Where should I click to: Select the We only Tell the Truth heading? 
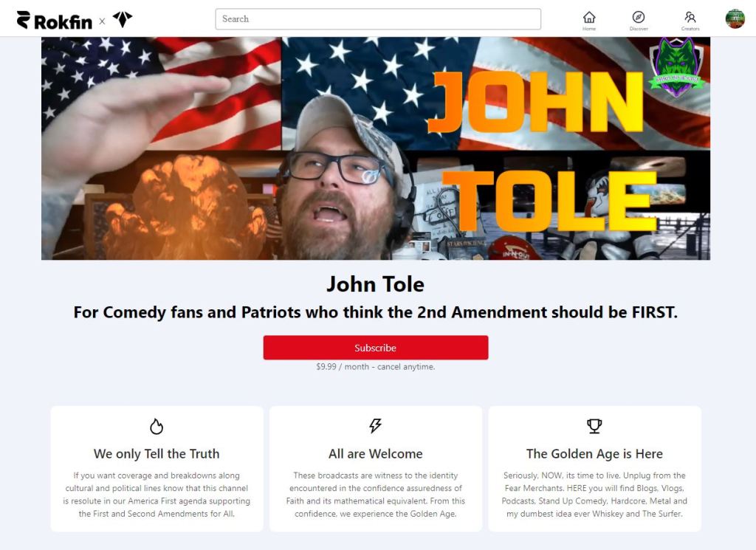[x=157, y=453]
